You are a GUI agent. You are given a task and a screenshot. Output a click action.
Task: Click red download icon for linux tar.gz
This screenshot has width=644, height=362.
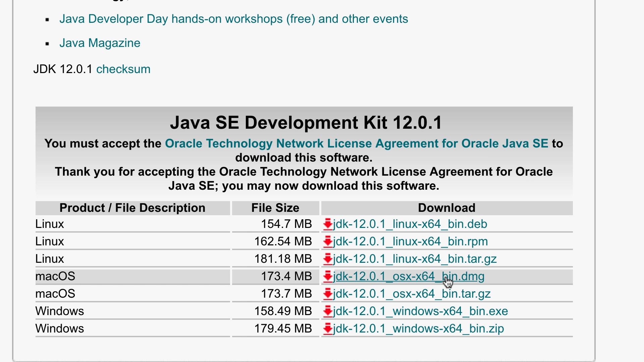327,259
